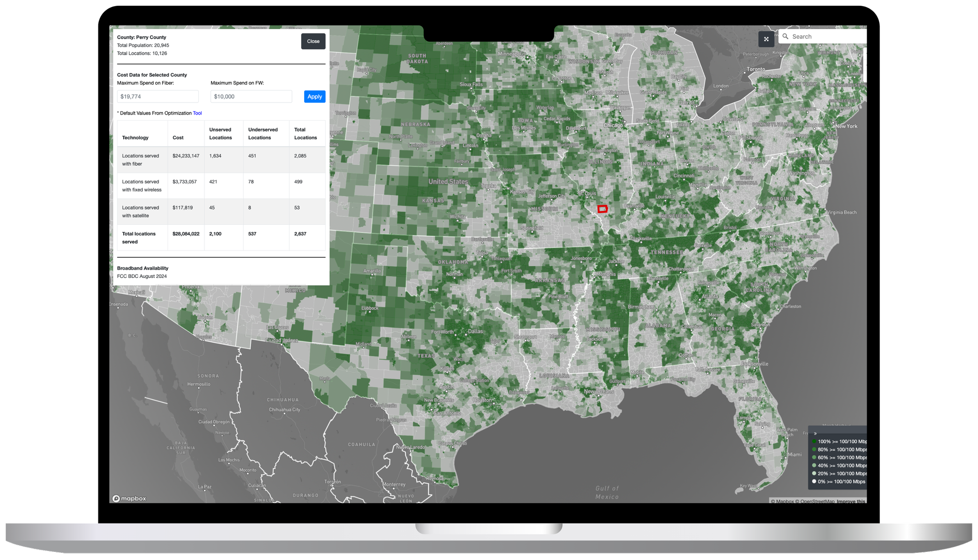Close the Perry County info panel
Image resolution: width=978 pixels, height=560 pixels.
point(313,41)
